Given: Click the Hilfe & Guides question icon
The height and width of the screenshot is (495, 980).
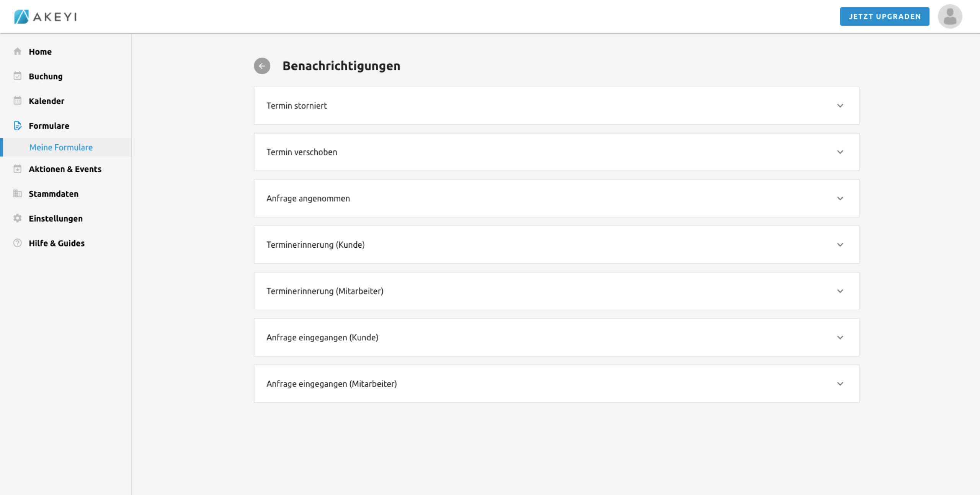Looking at the screenshot, I should tap(17, 243).
